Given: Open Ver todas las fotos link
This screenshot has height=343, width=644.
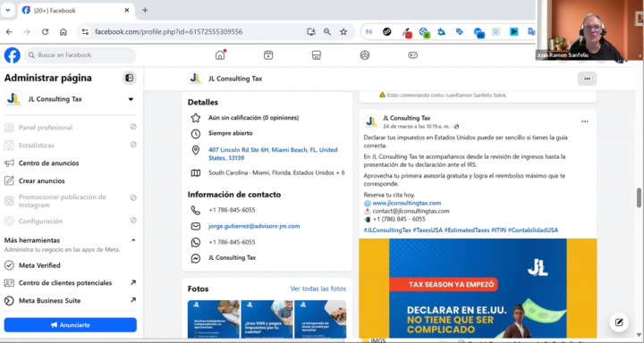Looking at the screenshot, I should point(318,289).
